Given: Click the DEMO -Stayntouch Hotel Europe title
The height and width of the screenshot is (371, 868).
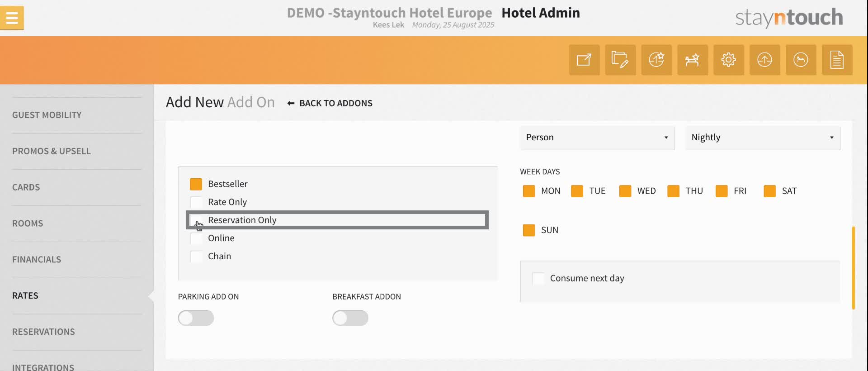Looking at the screenshot, I should click(x=389, y=13).
